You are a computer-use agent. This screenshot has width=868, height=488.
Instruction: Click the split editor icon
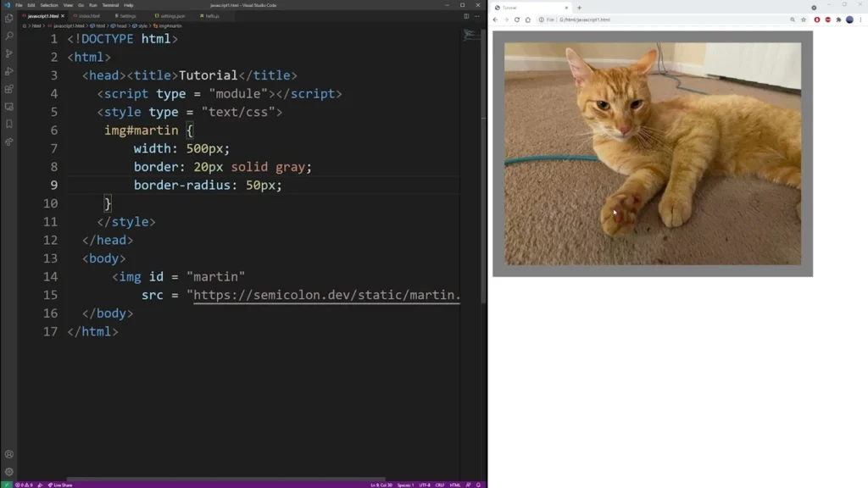465,16
